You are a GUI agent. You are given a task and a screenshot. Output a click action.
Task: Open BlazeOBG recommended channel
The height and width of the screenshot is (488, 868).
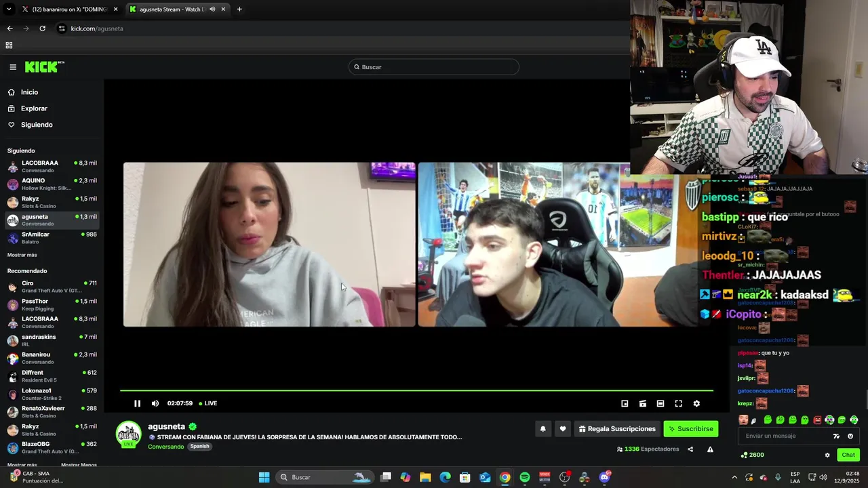click(52, 447)
